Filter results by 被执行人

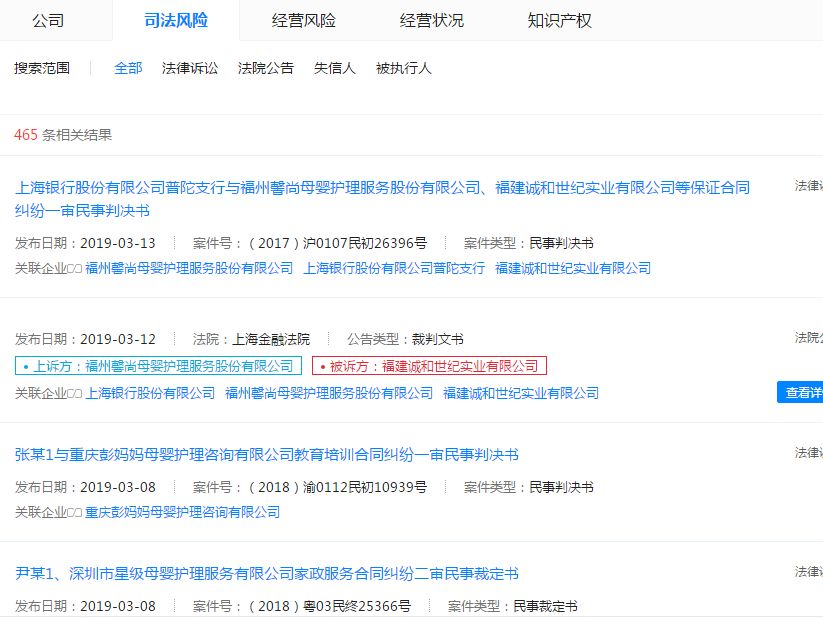pos(401,68)
